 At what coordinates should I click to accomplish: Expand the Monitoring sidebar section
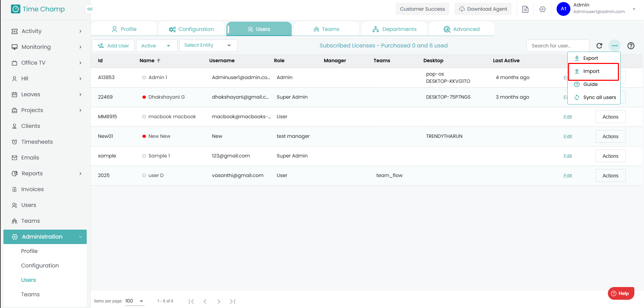click(80, 47)
